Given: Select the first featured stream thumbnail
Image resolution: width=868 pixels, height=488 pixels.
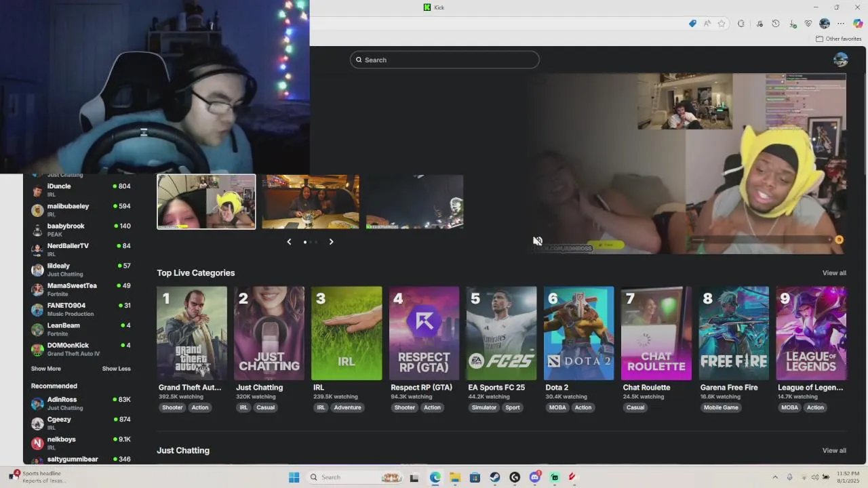Looking at the screenshot, I should (x=206, y=202).
